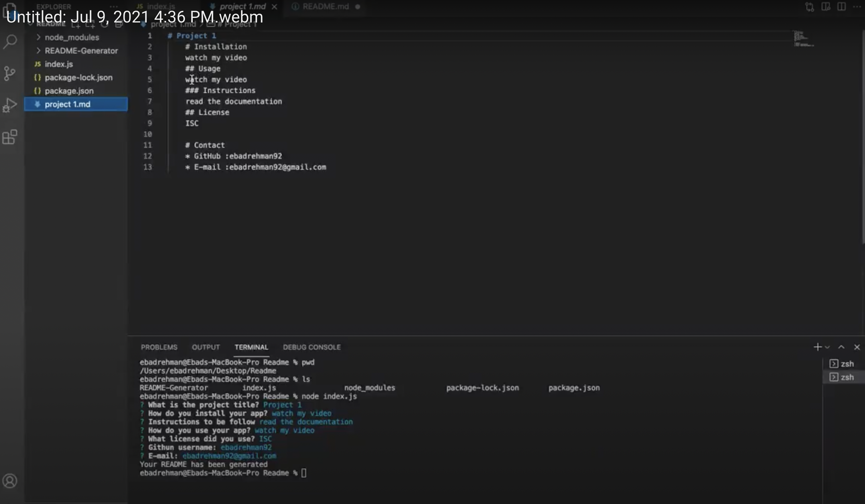This screenshot has width=865, height=504.
Task: Select package.json in the explorer
Action: tap(69, 91)
